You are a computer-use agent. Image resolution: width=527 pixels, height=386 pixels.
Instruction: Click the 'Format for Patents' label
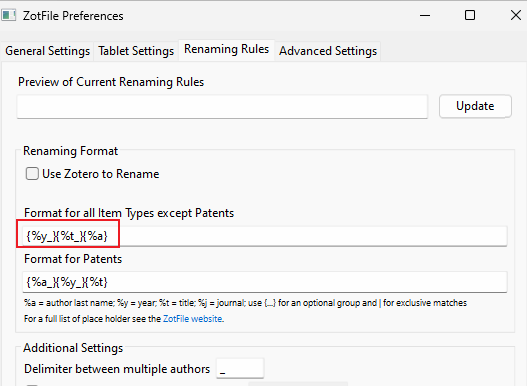pos(73,259)
